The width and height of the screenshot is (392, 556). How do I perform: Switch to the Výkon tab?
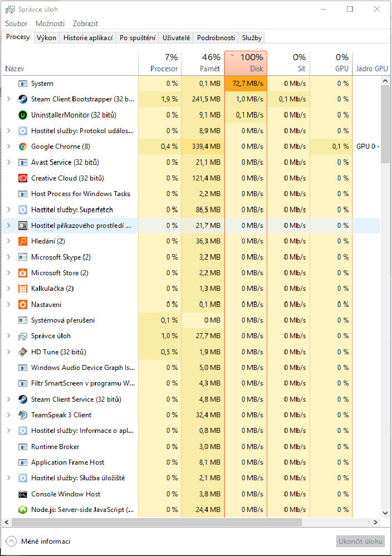click(x=46, y=37)
